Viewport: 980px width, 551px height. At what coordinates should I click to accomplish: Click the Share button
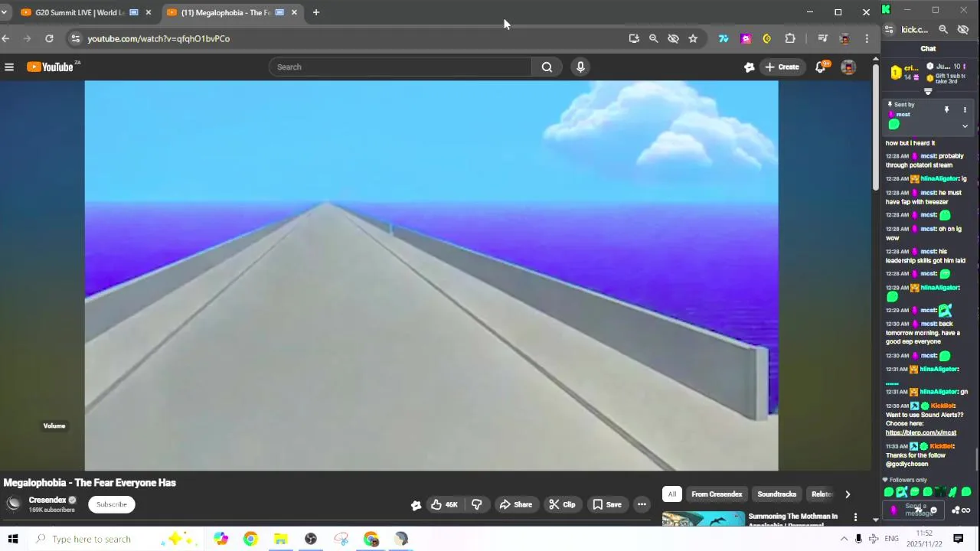click(x=515, y=504)
